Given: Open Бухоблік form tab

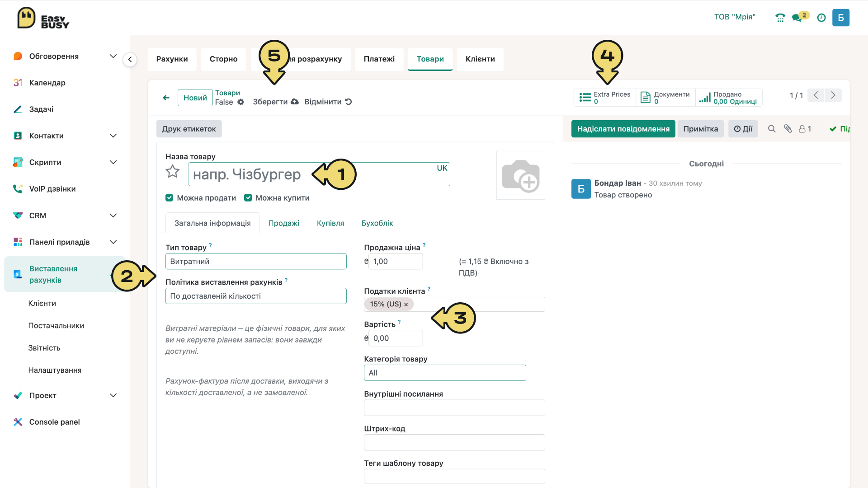Looking at the screenshot, I should (x=377, y=223).
